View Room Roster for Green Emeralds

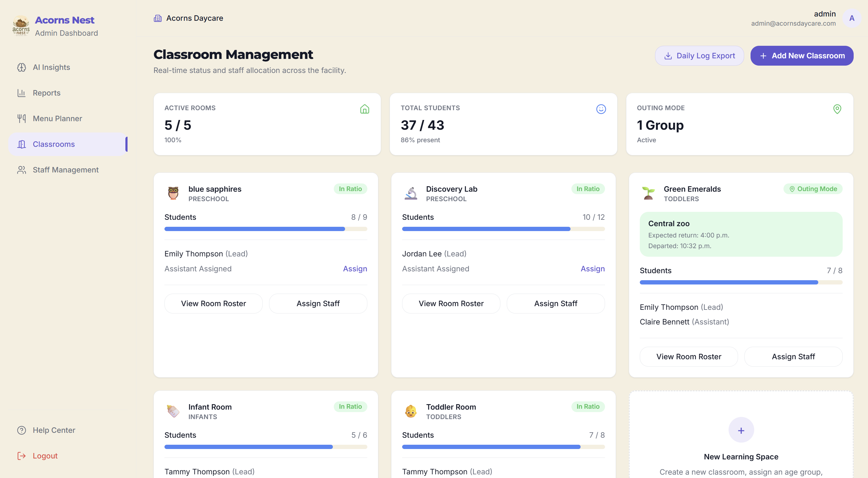click(688, 357)
